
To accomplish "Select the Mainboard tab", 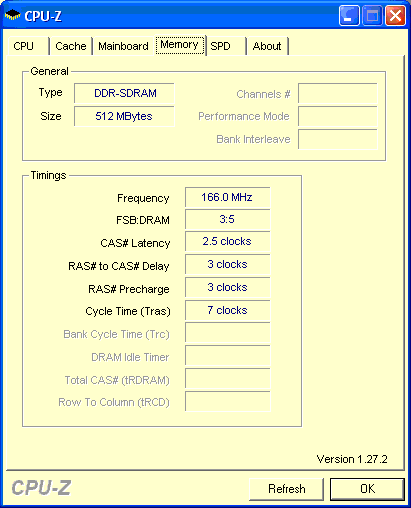I will pos(123,46).
